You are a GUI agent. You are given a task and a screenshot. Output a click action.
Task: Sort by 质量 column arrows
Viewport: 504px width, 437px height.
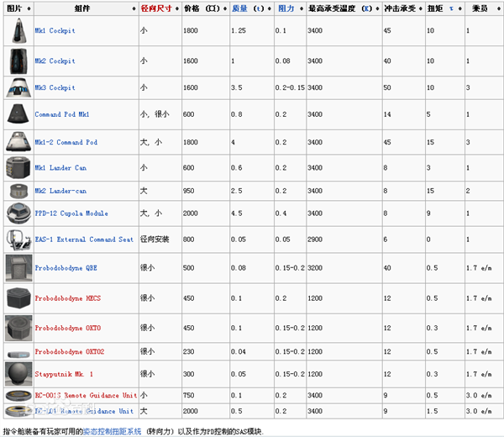[270, 8]
